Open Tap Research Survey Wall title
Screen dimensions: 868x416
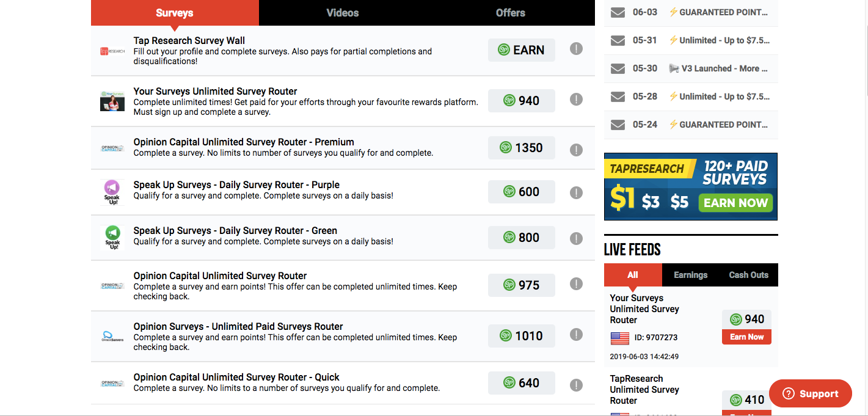[x=189, y=41]
